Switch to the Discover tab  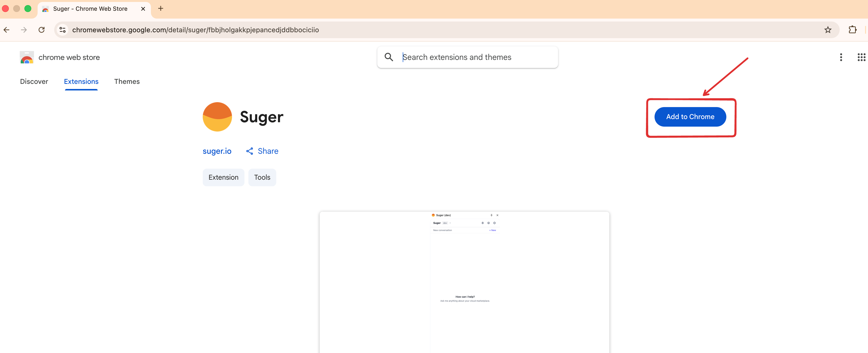click(x=34, y=81)
